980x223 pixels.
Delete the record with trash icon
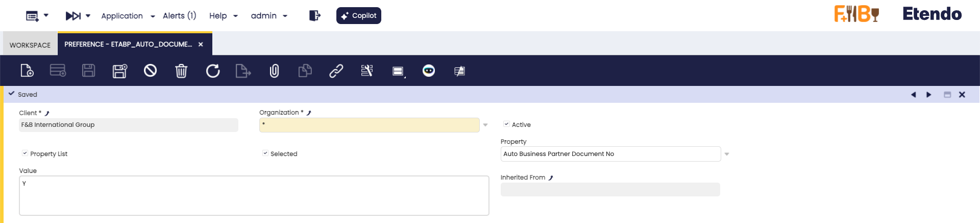pyautogui.click(x=181, y=71)
